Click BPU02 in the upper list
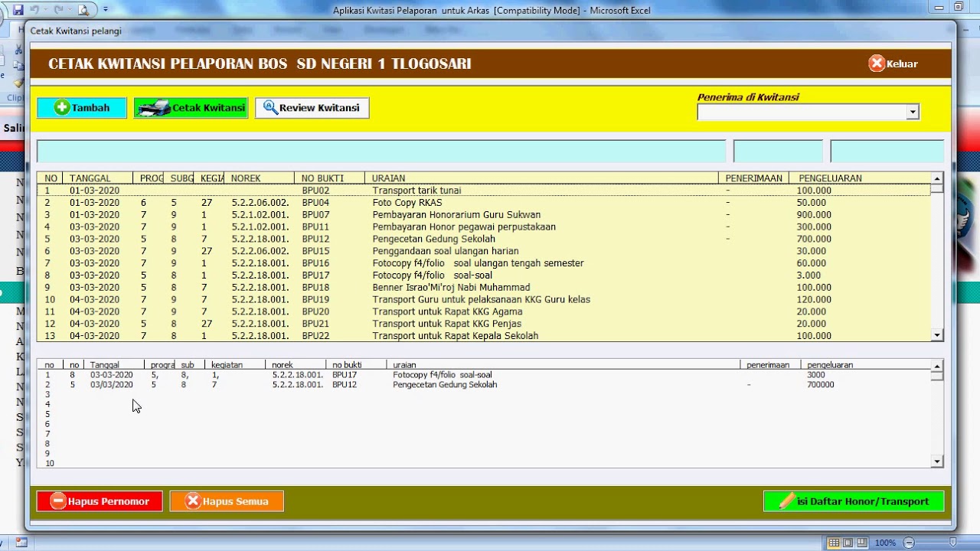The image size is (980, 551). [x=315, y=191]
